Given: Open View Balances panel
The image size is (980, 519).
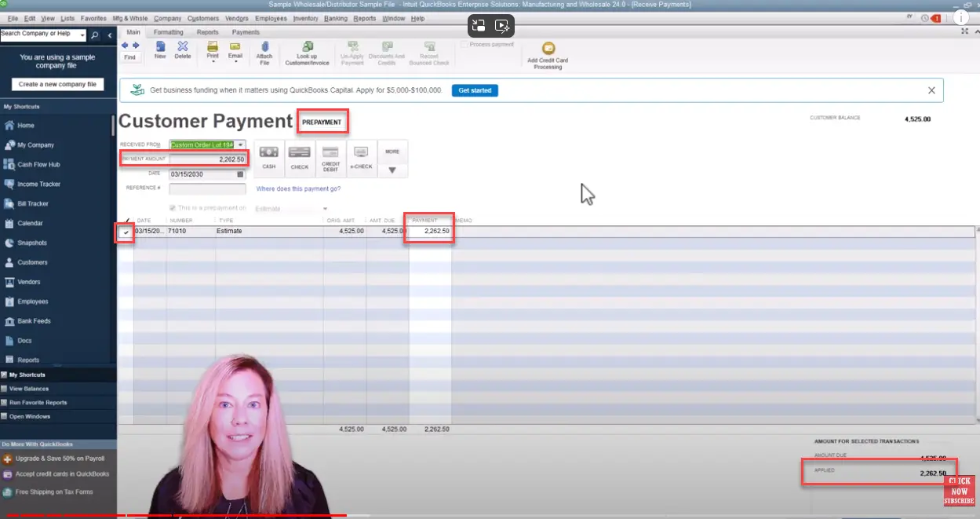Looking at the screenshot, I should click(58, 389).
